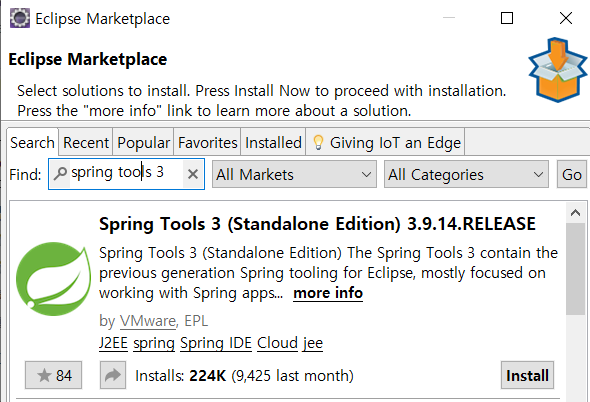
Task: Clear the search text with the X icon
Action: (193, 174)
